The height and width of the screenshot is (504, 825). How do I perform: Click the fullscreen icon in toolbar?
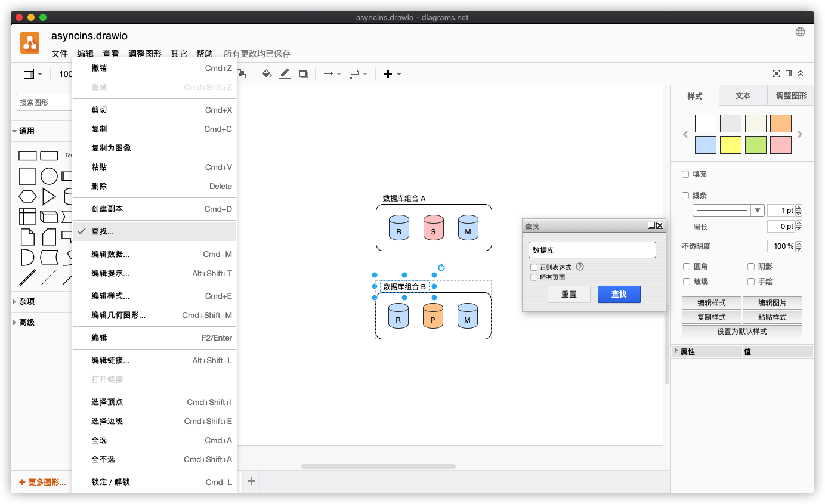click(776, 73)
